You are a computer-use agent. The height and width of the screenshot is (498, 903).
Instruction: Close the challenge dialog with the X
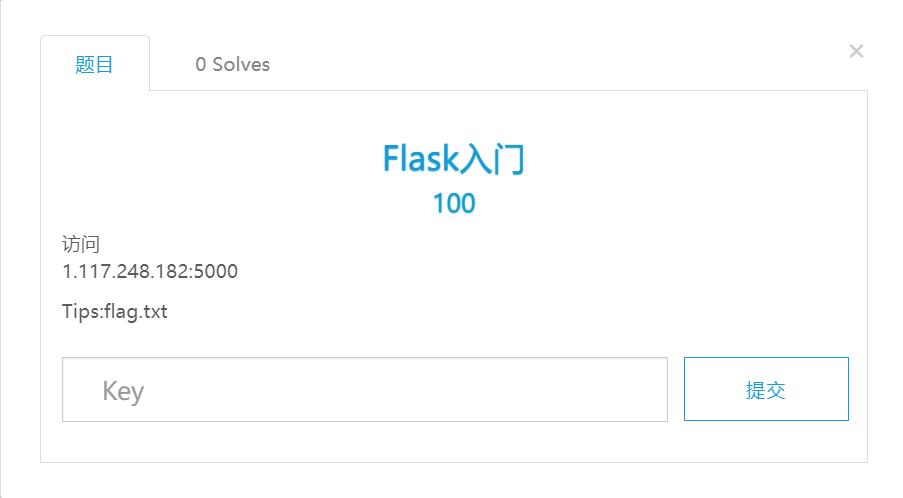coord(856,51)
